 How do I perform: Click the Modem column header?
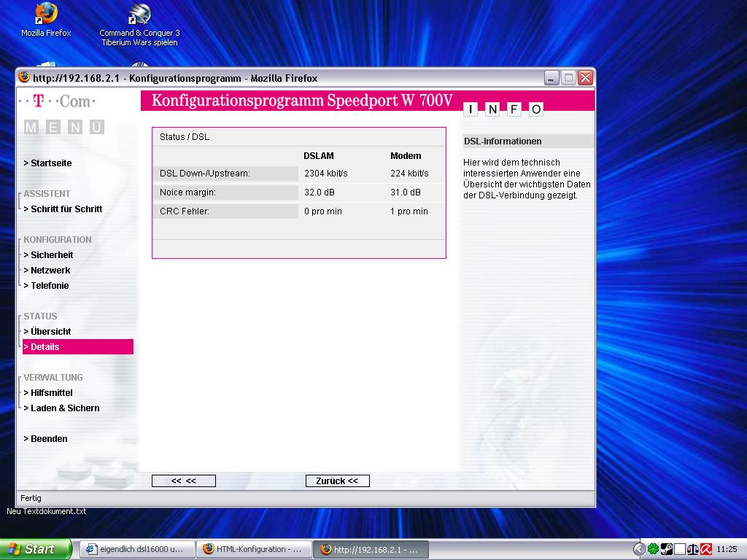[x=406, y=156]
